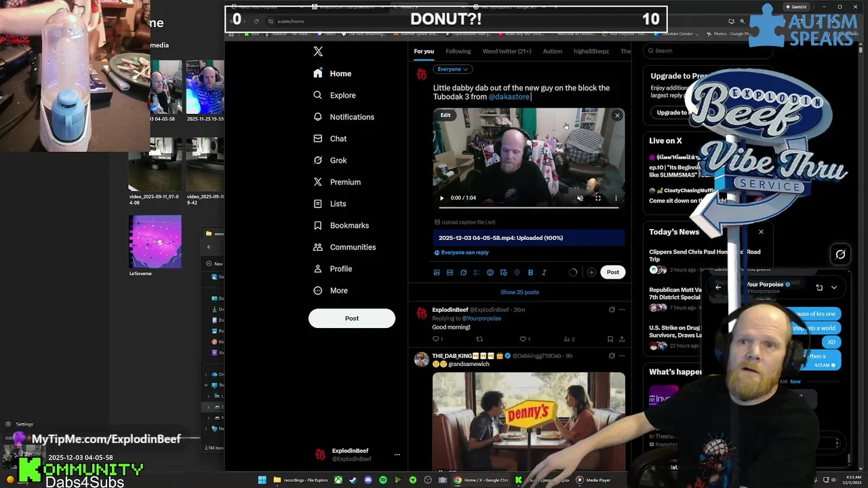Go back in Your Porpoise chat
Image resolution: width=868 pixels, height=488 pixels.
pos(718,287)
